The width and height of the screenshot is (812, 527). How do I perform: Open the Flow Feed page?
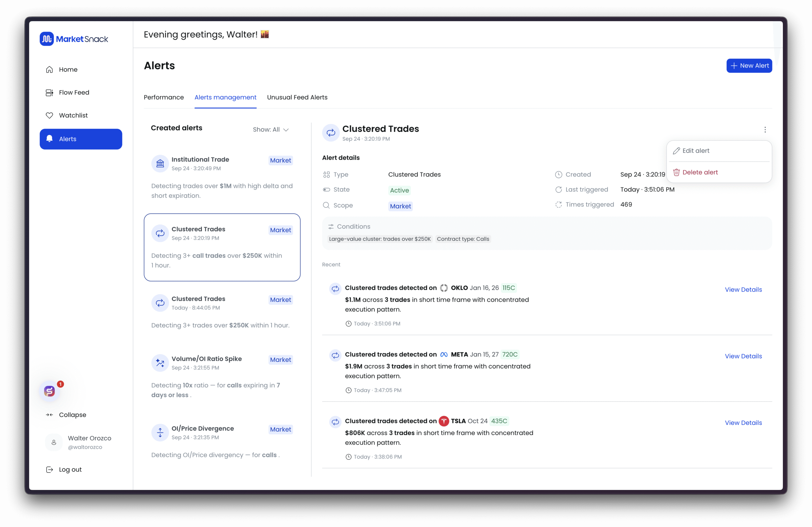74,93
